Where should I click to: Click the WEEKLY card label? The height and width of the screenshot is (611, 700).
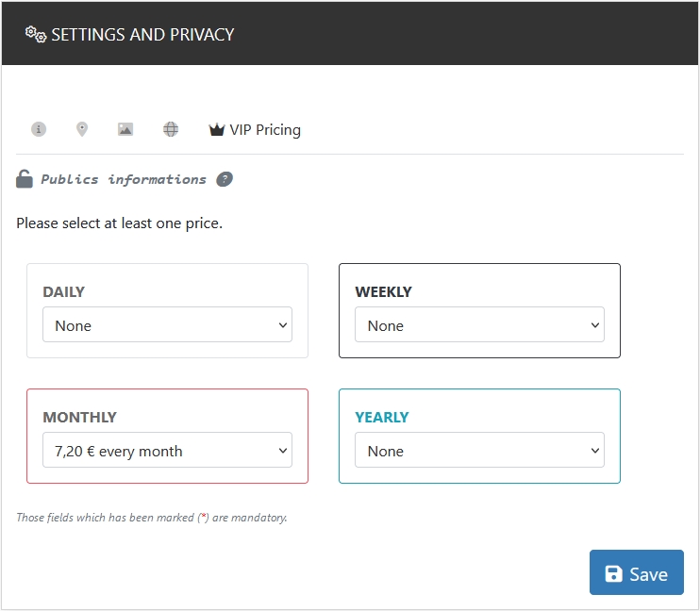click(x=383, y=291)
